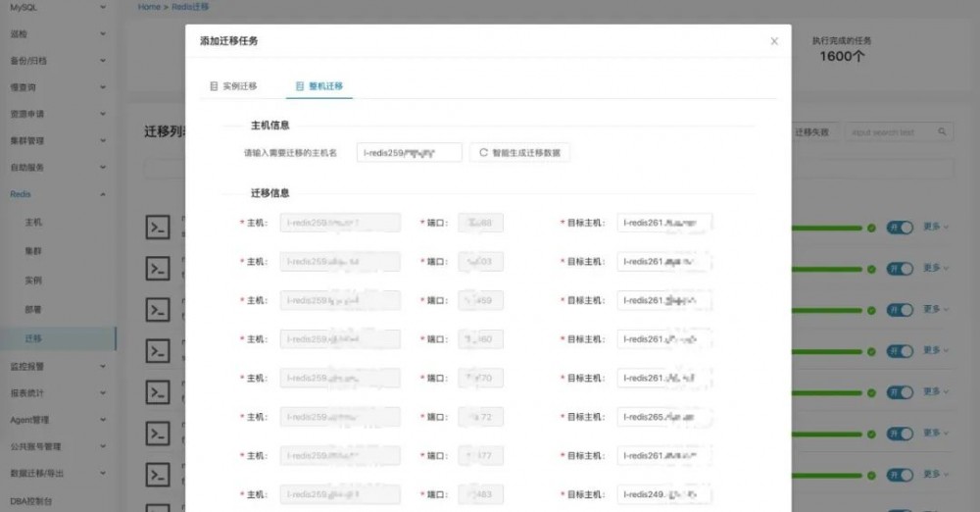Switch to the 实例迁移 tab
980x512 pixels.
coord(233,86)
